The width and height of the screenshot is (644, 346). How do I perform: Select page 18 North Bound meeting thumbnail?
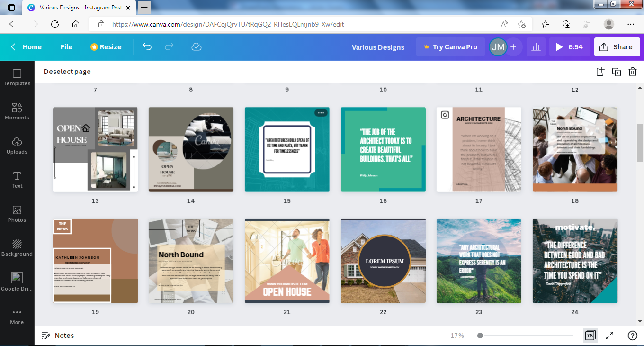click(575, 149)
